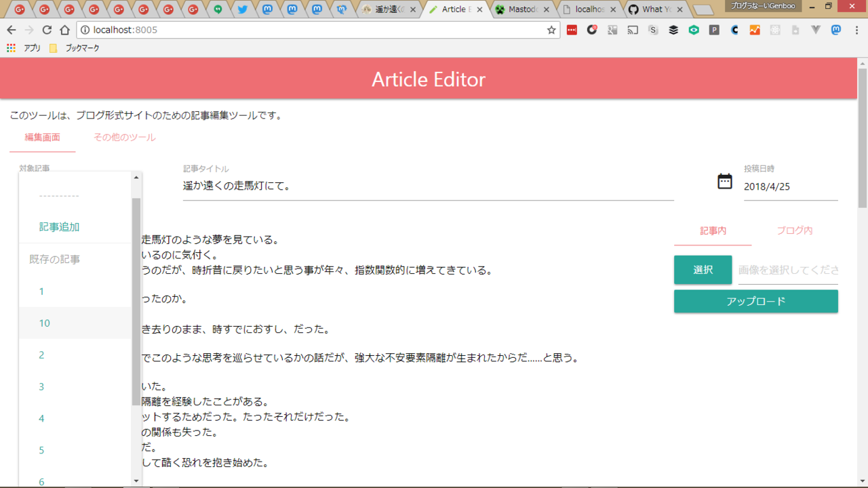The width and height of the screenshot is (868, 488).
Task: Click the browser back arrow
Action: click(x=11, y=30)
